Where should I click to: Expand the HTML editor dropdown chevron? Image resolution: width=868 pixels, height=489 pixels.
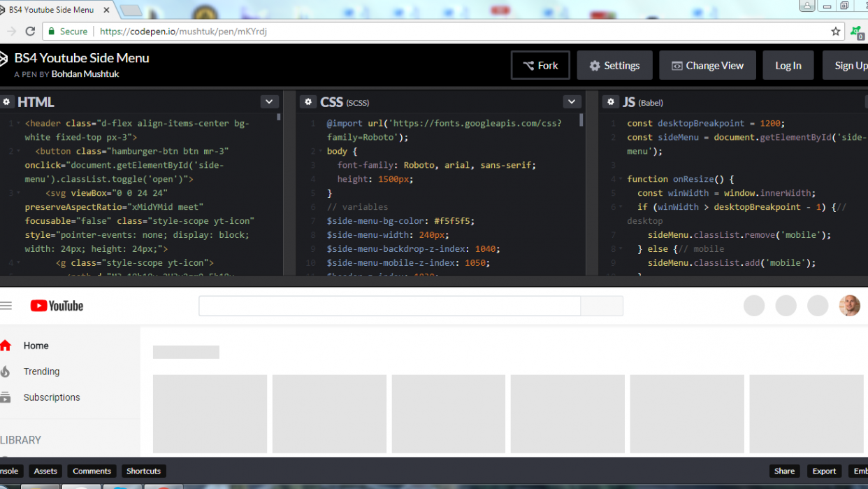pyautogui.click(x=270, y=102)
